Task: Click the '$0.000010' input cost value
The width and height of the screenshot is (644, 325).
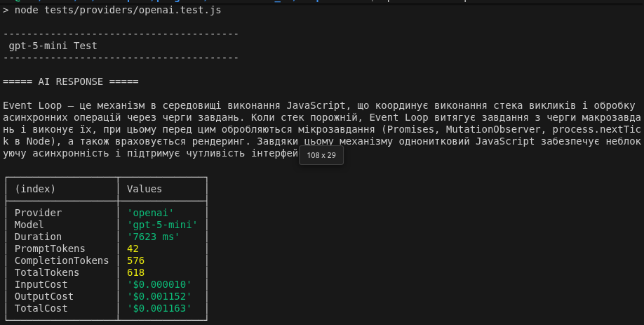Action: (x=159, y=284)
